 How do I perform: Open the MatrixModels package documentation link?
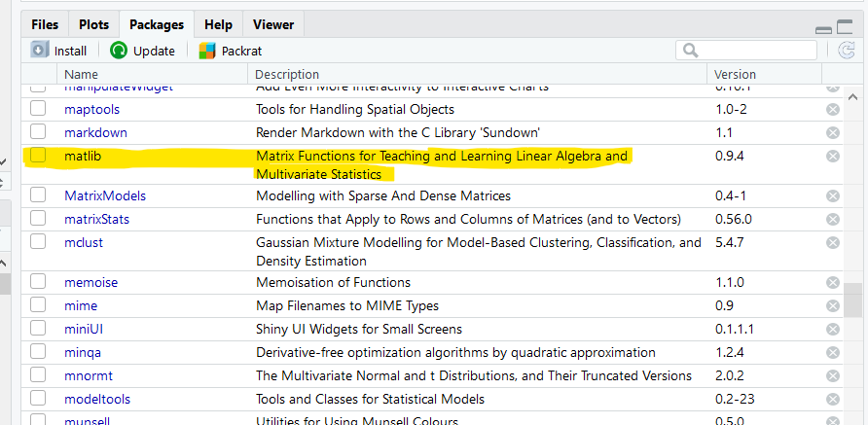pos(104,195)
